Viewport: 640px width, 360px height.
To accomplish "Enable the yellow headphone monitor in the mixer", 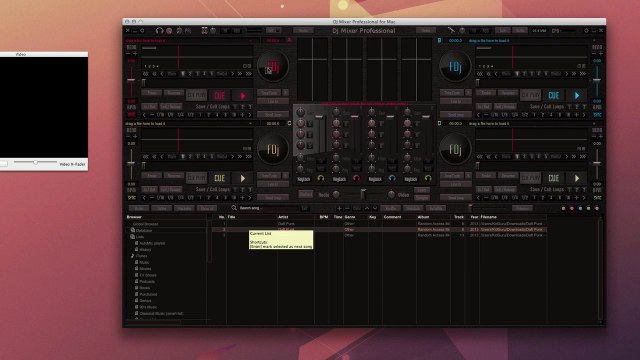I will [x=321, y=178].
